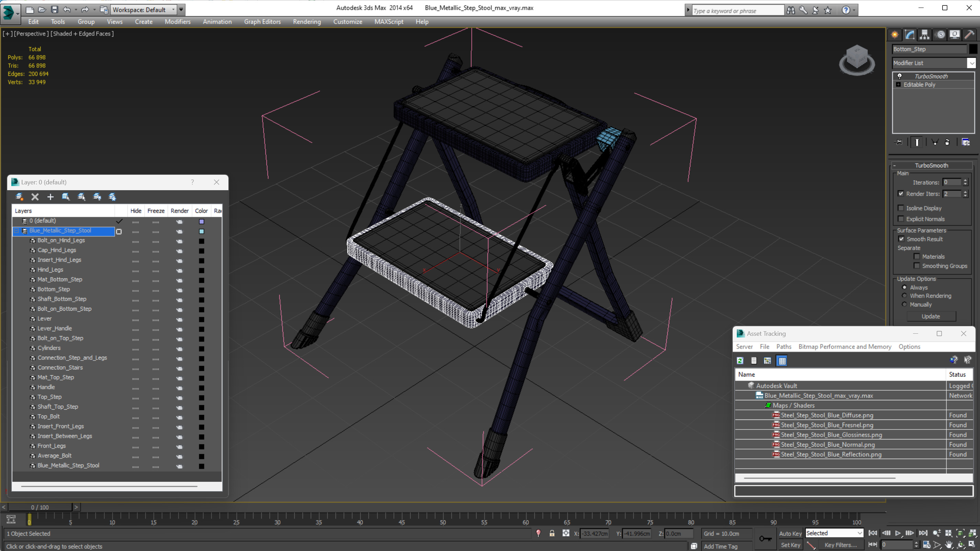The image size is (980, 551).
Task: Click the object color swatch beside Bottom_Step
Action: point(972,49)
